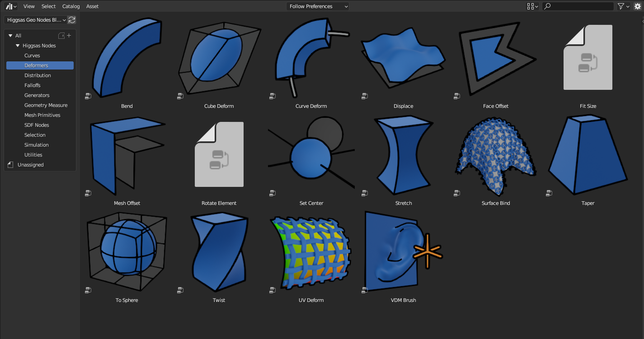
Task: Open the Catalog menu
Action: [71, 6]
